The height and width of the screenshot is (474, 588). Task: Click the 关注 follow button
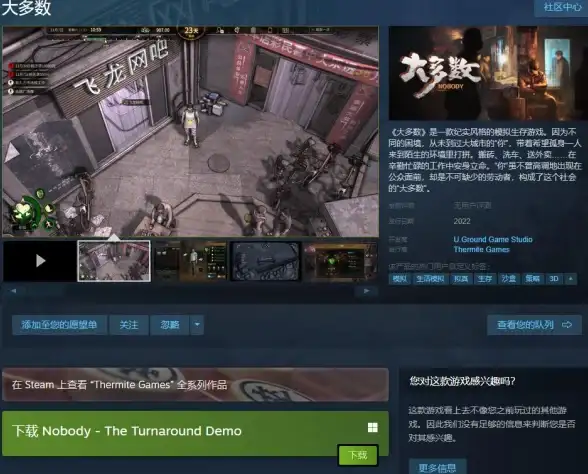coord(129,325)
